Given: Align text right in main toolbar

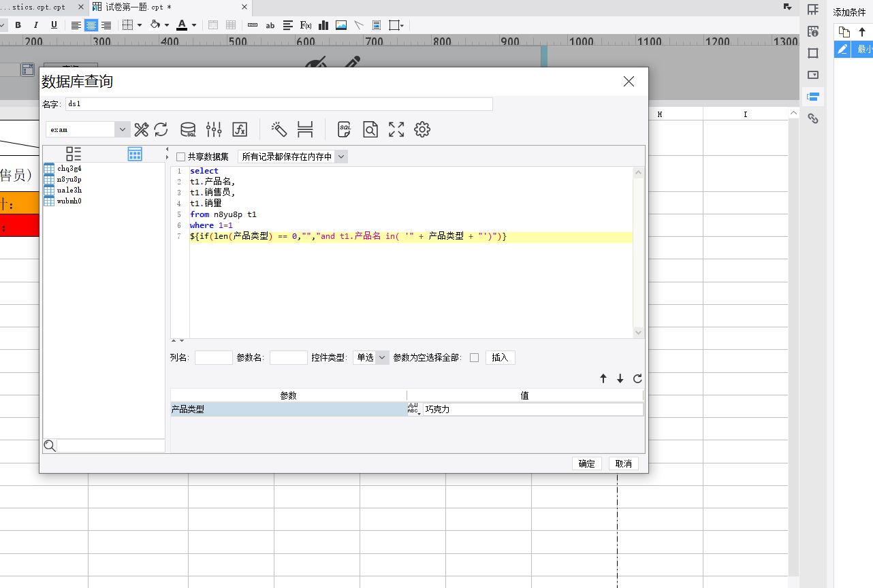Looking at the screenshot, I should (106, 25).
